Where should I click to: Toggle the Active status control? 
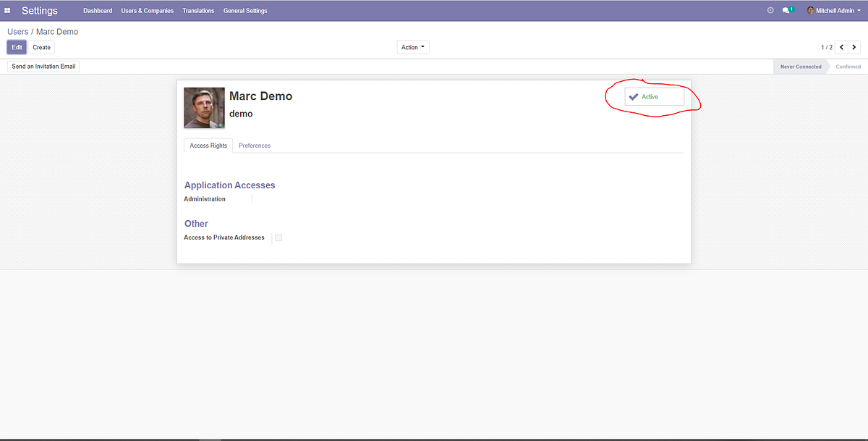pyautogui.click(x=653, y=96)
